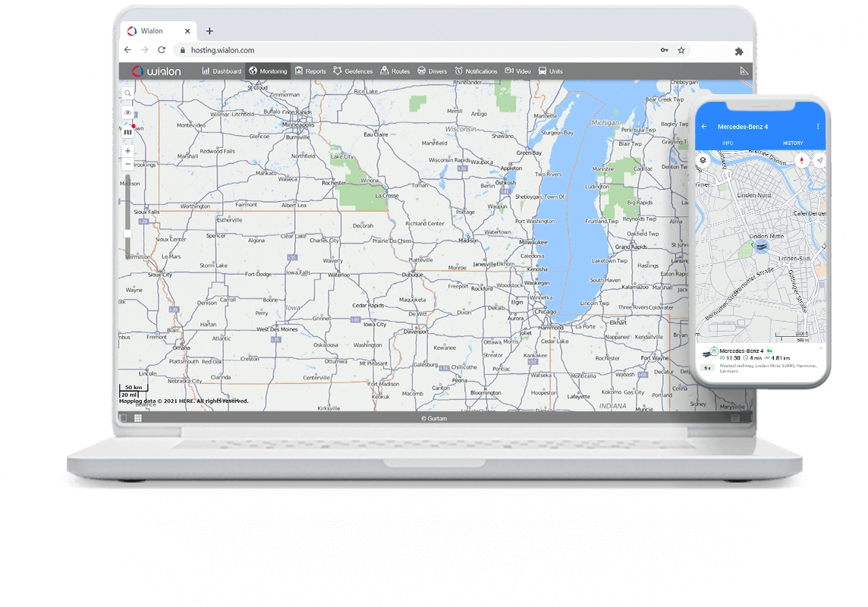
Task: Tap the bus unit marker on phone map
Action: (x=761, y=247)
